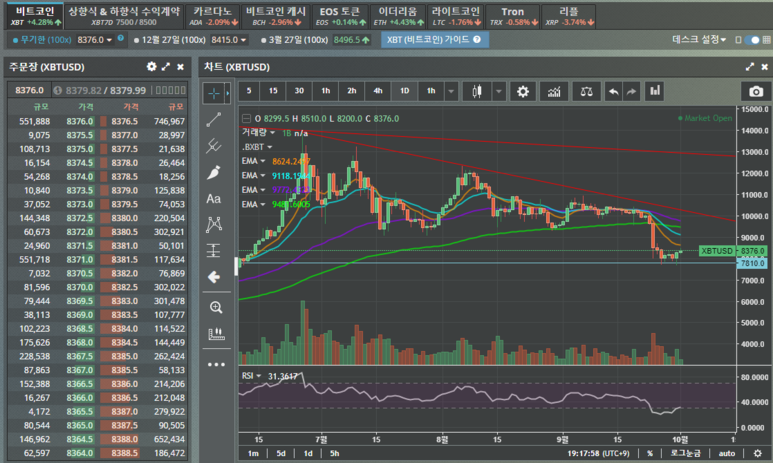Click the zoom in magnifier tool
Viewport: 773px width, 463px height.
tap(216, 308)
